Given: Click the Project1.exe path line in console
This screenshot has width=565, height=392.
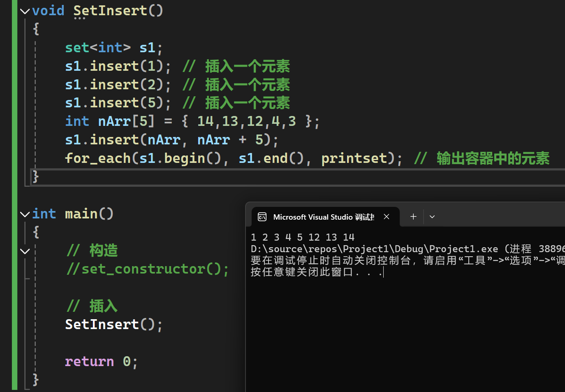Looking at the screenshot, I should pyautogui.click(x=374, y=249).
